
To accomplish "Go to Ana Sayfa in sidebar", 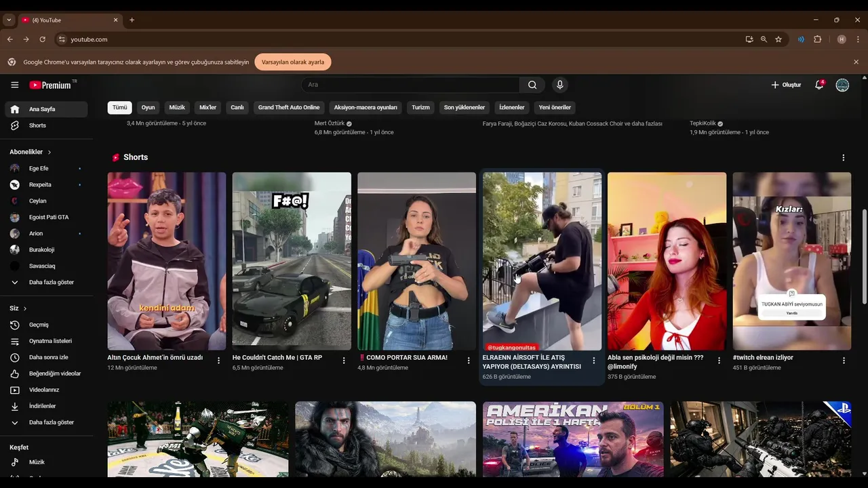I will tap(46, 109).
